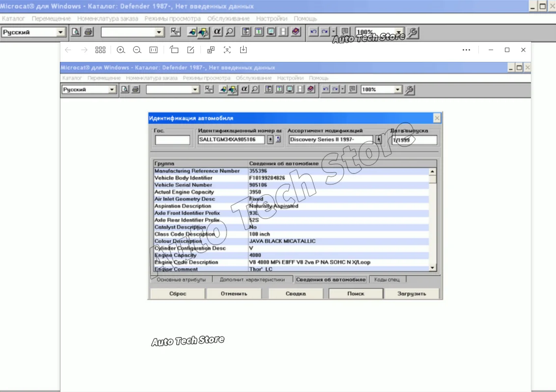Select Actual Engine Capacity 3950 row
This screenshot has height=392, width=556.
pyautogui.click(x=291, y=192)
